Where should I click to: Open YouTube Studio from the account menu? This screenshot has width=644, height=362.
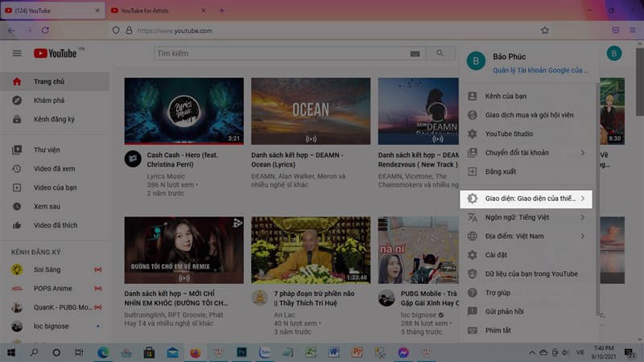pos(509,134)
